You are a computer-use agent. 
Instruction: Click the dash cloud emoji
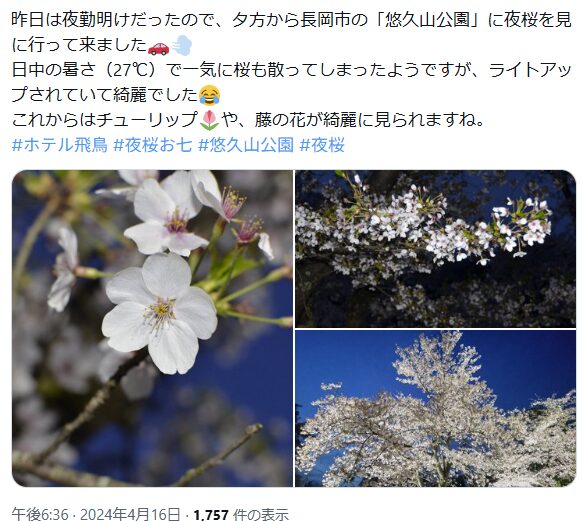[x=182, y=46]
